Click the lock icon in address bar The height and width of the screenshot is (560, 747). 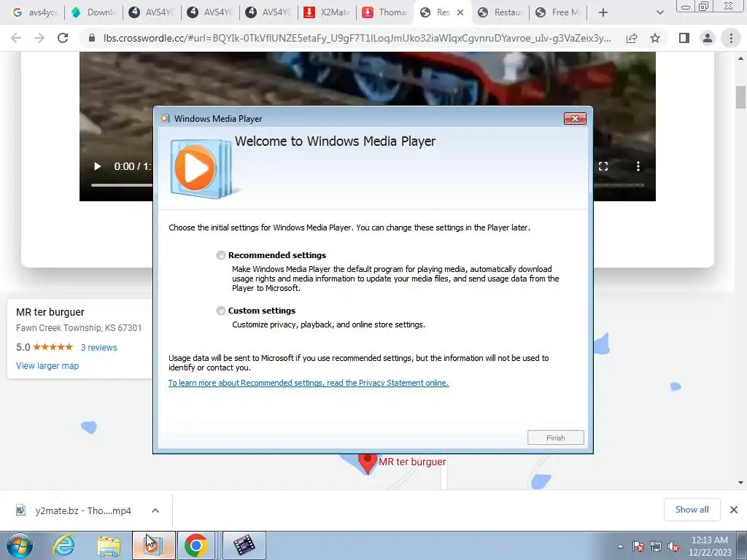pyautogui.click(x=92, y=38)
